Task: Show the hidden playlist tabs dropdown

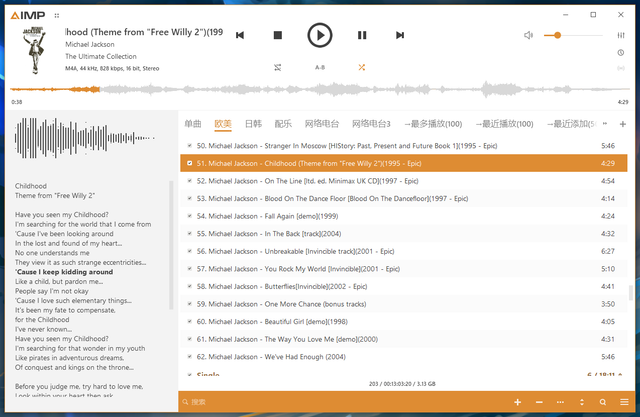Action: tap(605, 124)
